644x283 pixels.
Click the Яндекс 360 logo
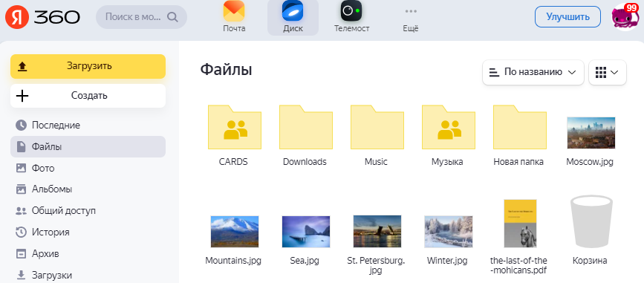tap(42, 17)
